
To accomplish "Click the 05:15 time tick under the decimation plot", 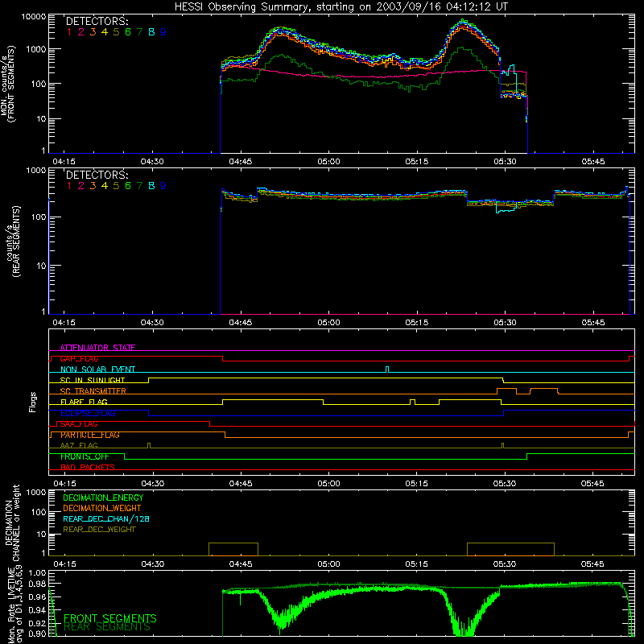I will pos(416,564).
